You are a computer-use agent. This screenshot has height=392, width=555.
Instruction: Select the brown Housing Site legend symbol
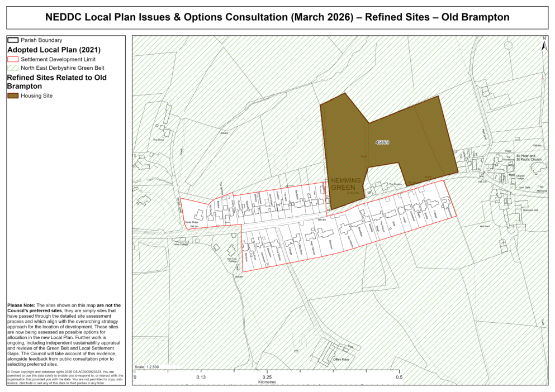pos(13,95)
